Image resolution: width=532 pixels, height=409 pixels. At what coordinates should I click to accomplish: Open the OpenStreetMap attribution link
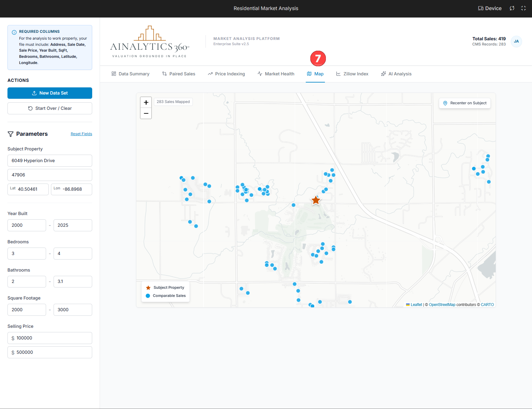442,305
